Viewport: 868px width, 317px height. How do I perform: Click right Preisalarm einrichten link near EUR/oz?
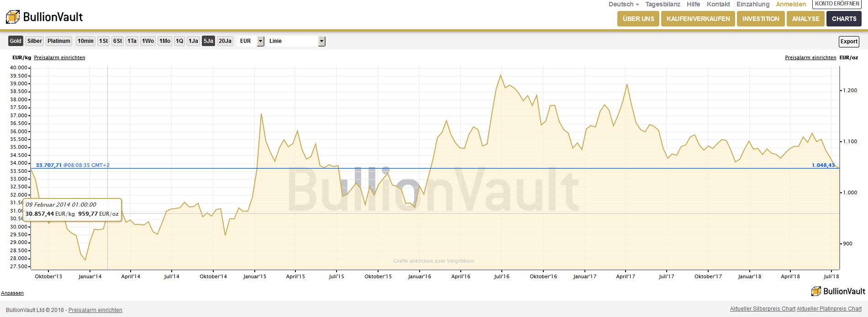(810, 57)
